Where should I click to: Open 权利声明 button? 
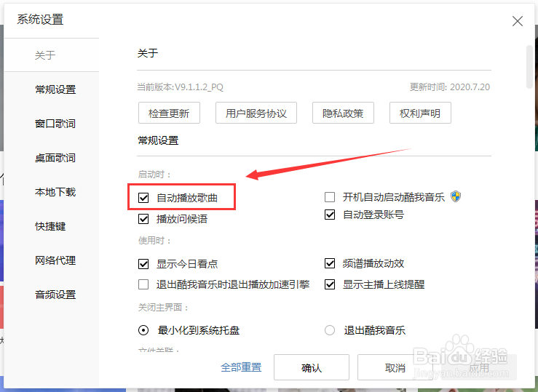click(420, 113)
